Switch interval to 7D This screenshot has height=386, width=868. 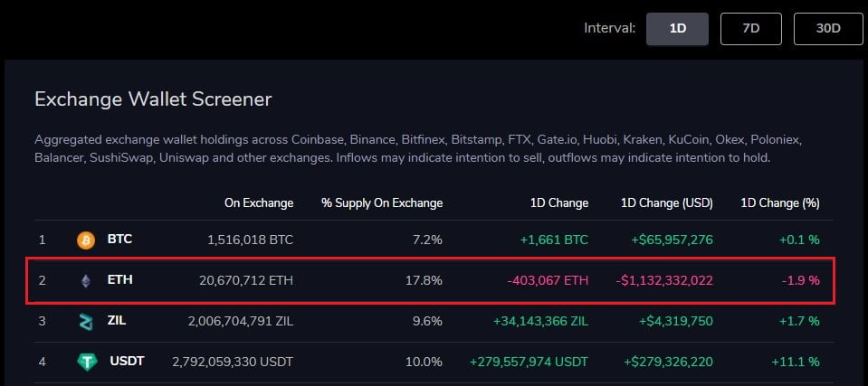point(750,28)
